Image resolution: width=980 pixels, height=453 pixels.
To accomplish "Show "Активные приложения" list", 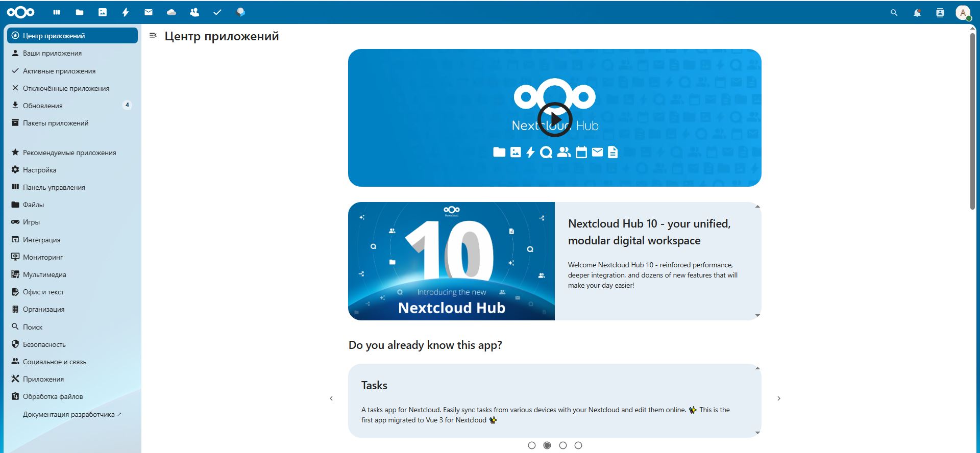I will coord(72,71).
